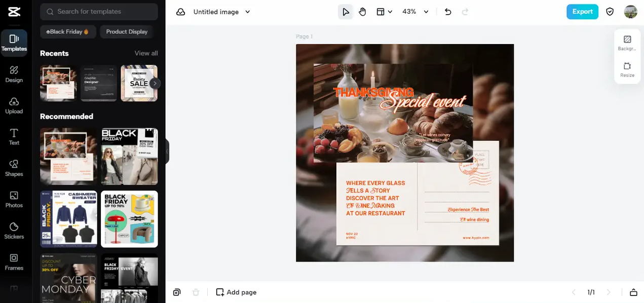
Task: Select the pointer selection tool
Action: pos(346,12)
